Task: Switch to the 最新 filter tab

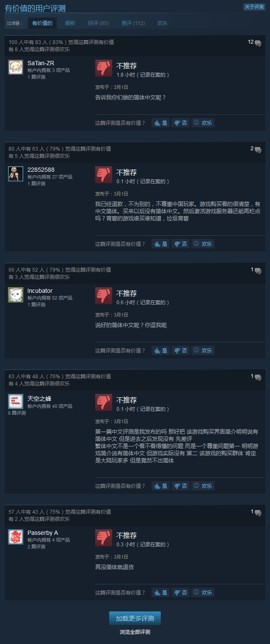Action: pyautogui.click(x=70, y=23)
